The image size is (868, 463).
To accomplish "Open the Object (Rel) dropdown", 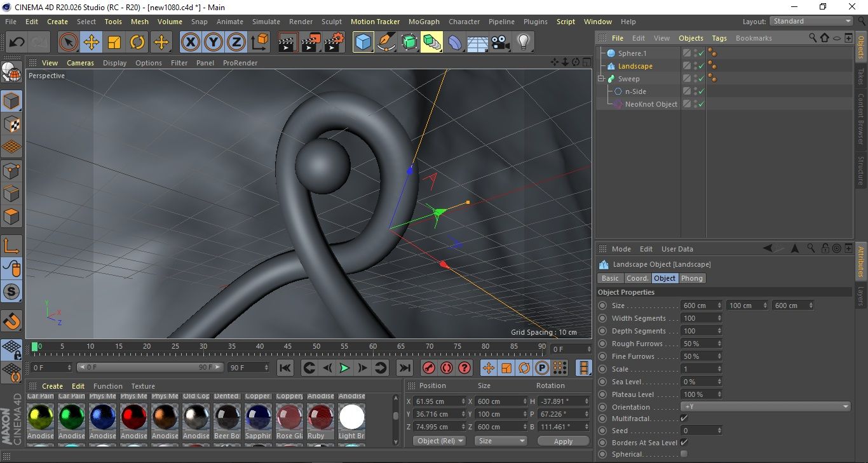I will coord(439,441).
